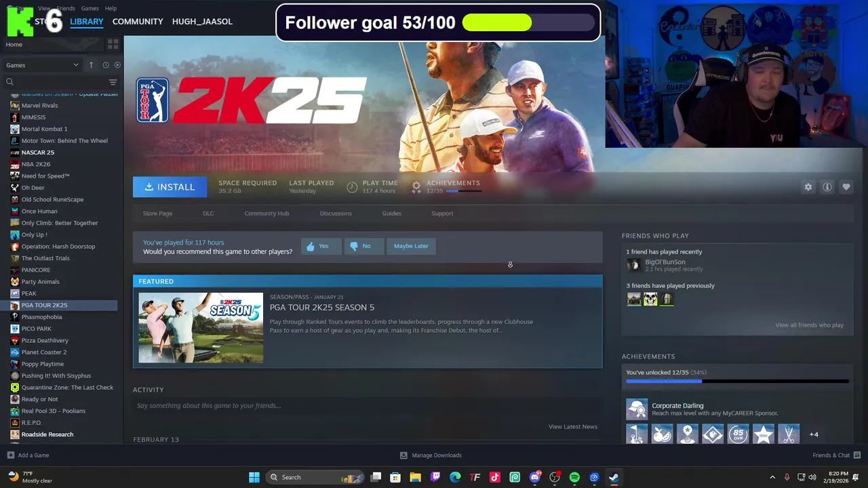Click the library search magnifier field
868x488 pixels.
54,81
